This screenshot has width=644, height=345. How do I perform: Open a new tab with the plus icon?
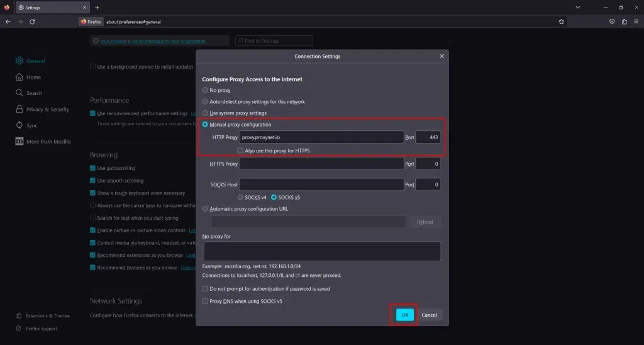(97, 8)
